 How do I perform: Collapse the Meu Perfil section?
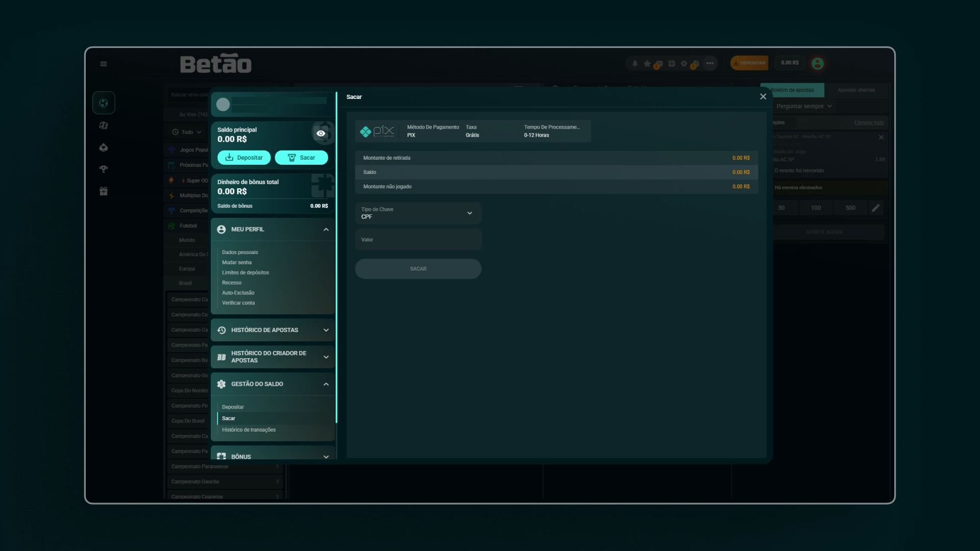[x=326, y=230]
